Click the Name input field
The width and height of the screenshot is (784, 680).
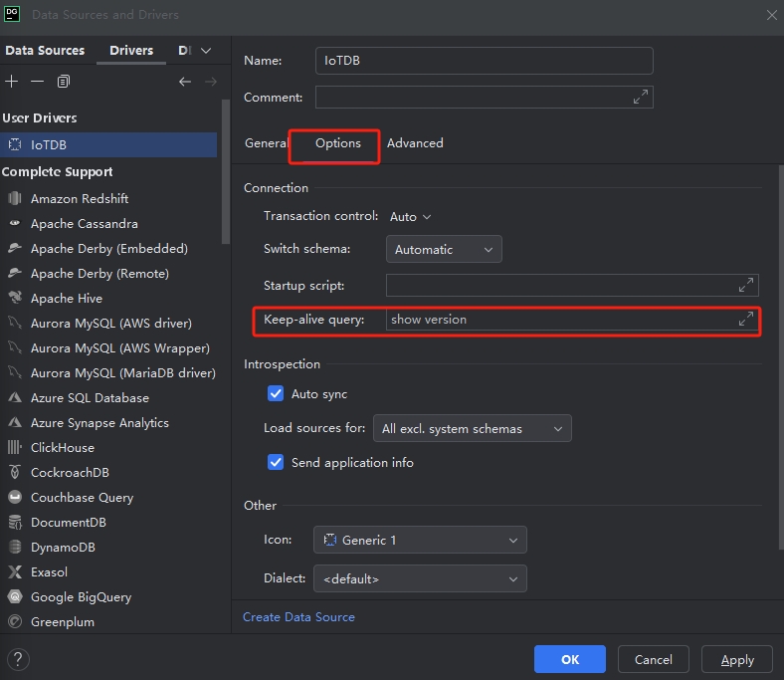pos(484,61)
